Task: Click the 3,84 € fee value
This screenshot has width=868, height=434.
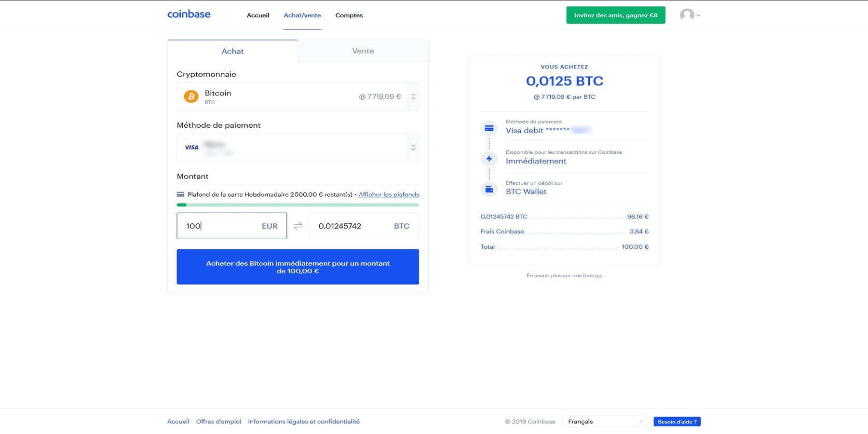Action: 639,231
